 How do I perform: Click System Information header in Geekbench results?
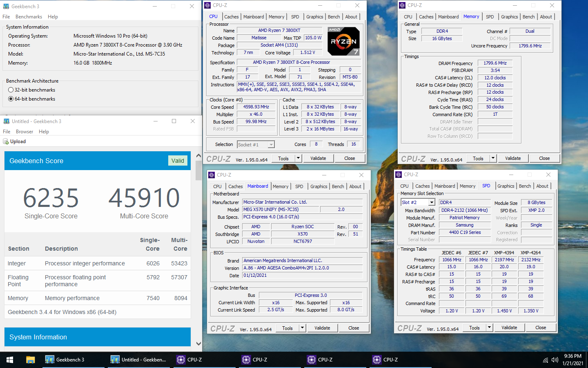click(x=98, y=337)
